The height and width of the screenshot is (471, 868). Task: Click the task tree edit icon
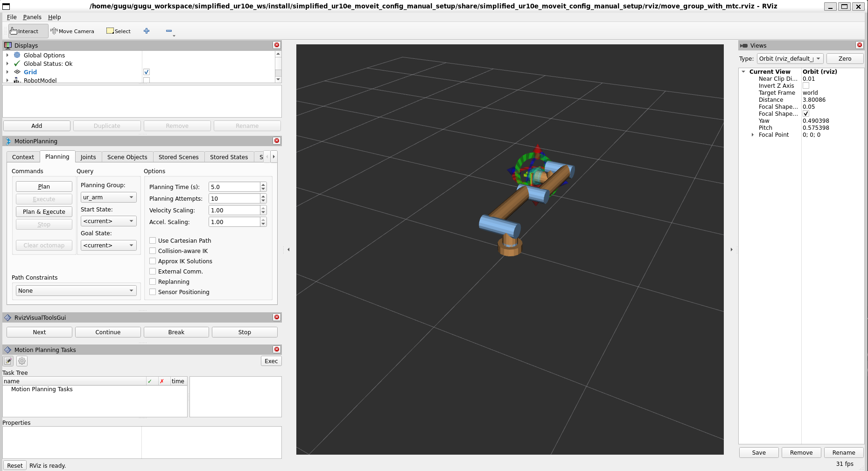coord(8,361)
